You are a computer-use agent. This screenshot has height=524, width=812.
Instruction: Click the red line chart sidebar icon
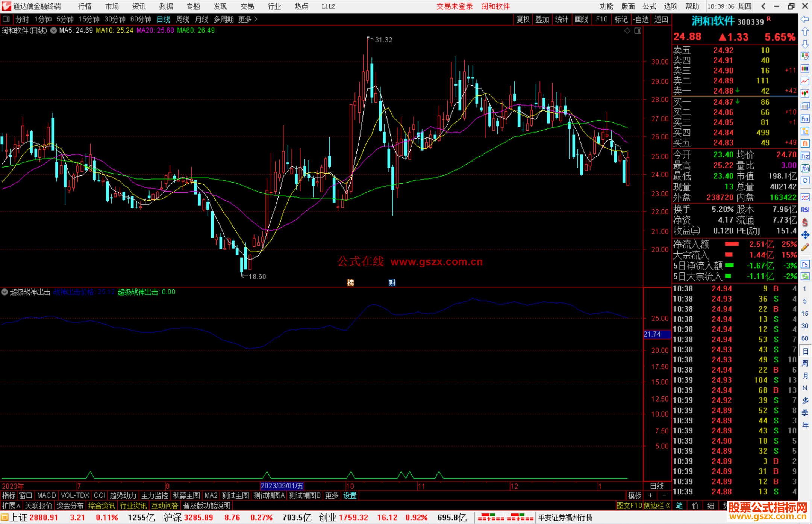805,81
